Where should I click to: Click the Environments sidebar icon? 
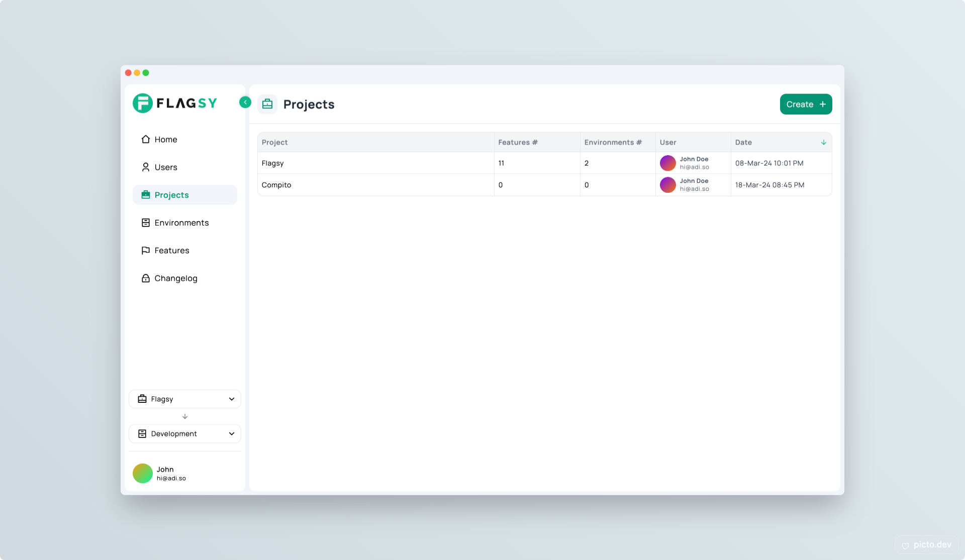pos(146,223)
